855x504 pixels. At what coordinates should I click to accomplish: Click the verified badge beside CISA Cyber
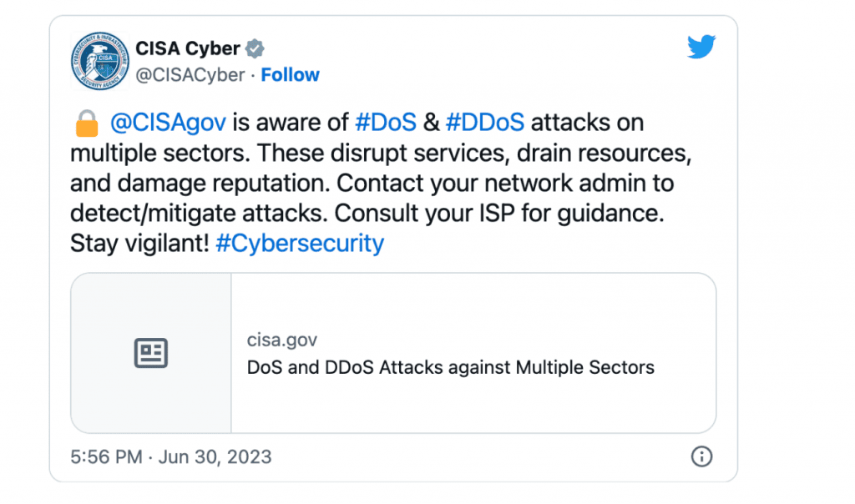[x=257, y=48]
